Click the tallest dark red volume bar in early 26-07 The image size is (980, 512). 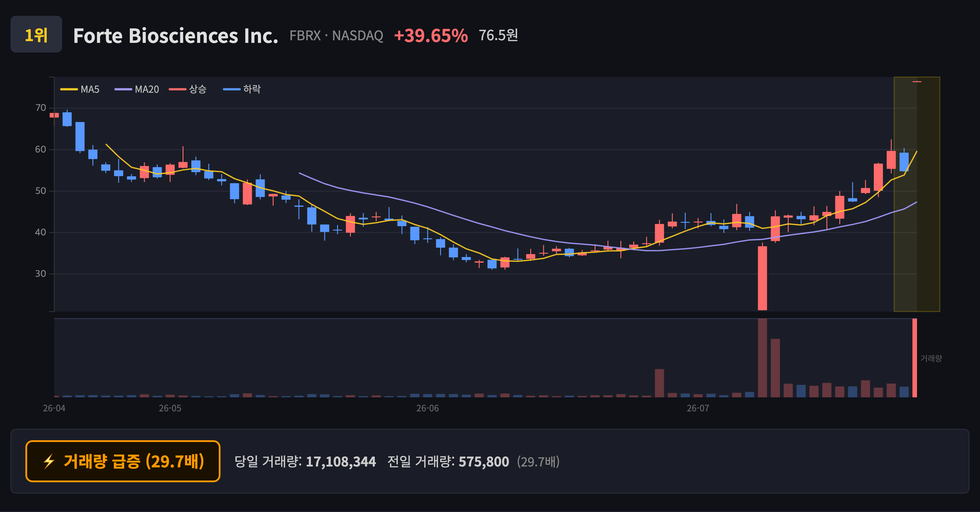coord(762,358)
